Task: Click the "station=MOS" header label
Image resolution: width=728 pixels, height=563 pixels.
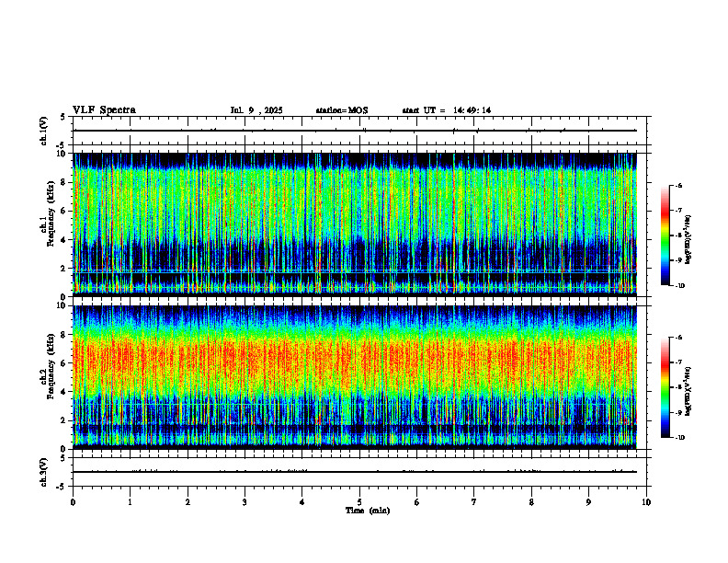Action: coord(342,110)
